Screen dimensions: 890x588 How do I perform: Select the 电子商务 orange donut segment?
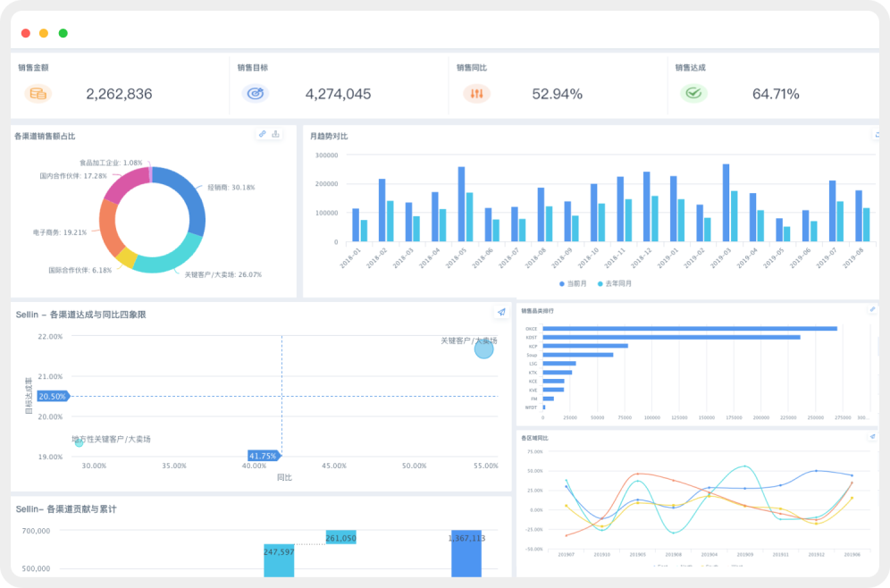pos(110,226)
